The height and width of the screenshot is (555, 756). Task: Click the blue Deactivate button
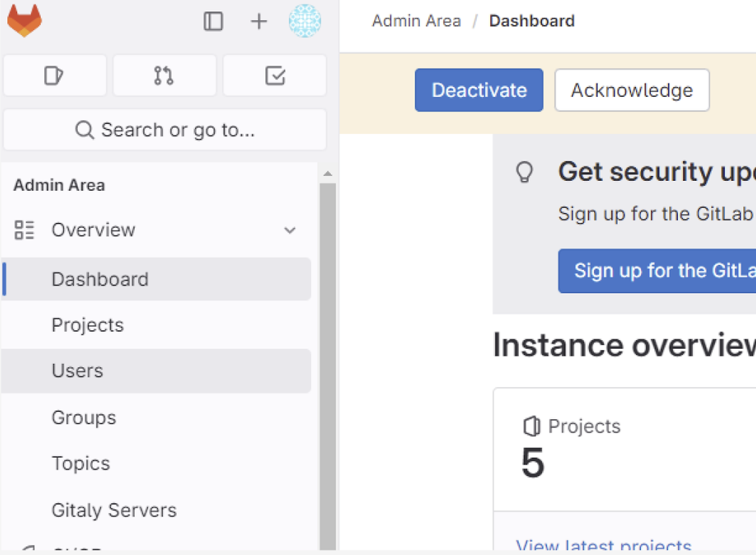click(479, 90)
